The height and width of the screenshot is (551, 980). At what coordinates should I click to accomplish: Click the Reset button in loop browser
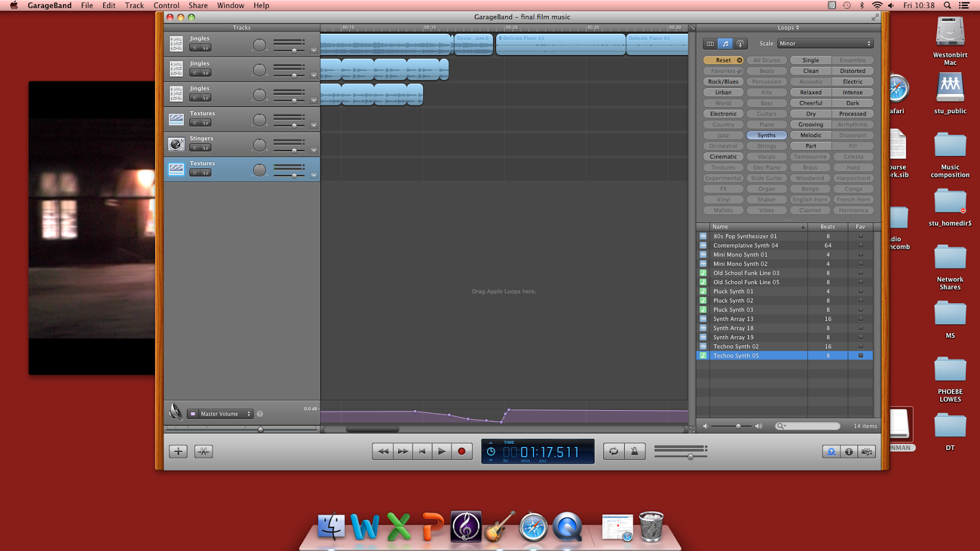click(x=723, y=61)
